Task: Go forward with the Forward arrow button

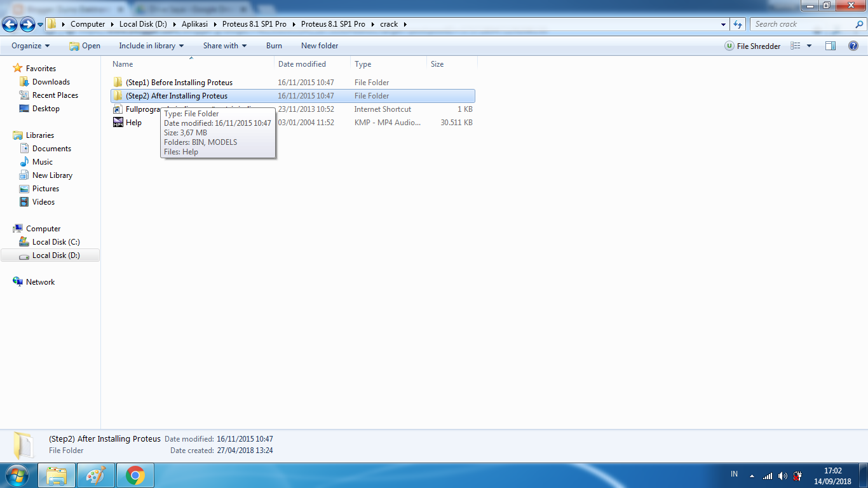Action: (27, 24)
